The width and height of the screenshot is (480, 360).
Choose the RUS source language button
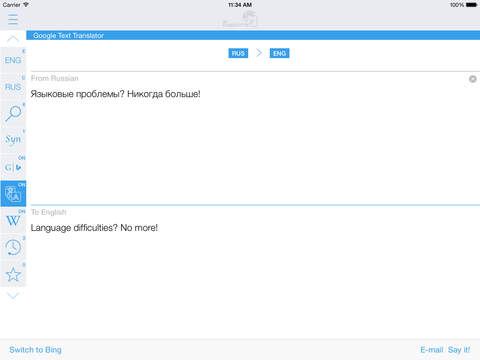pos(238,53)
